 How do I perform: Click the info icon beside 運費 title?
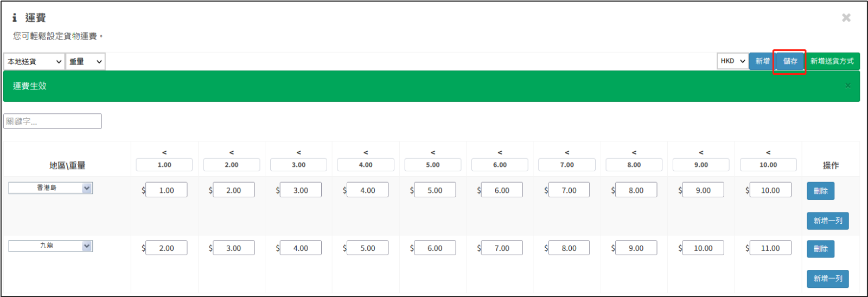click(x=15, y=18)
